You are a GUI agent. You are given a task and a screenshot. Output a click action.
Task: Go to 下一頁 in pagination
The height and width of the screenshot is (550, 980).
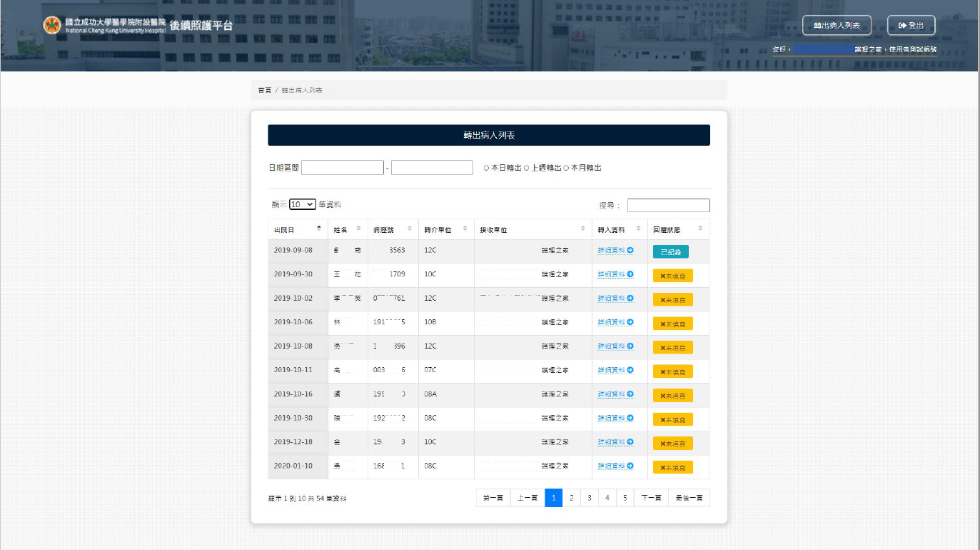click(651, 498)
